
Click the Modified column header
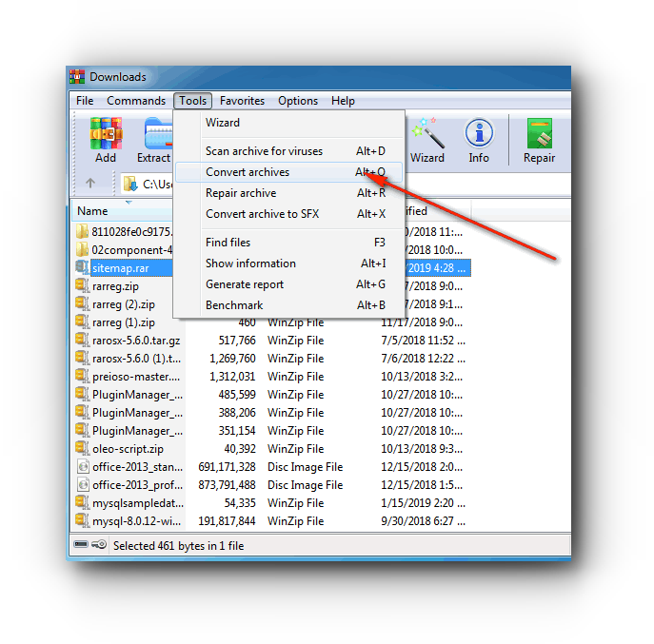437,211
